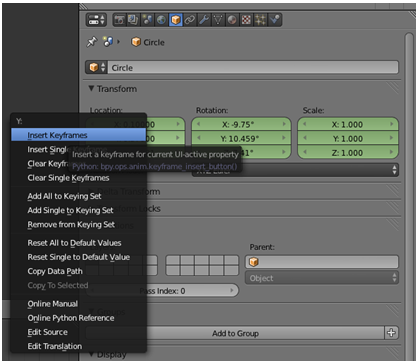
Task: Click the Rotation X -9.75° field
Action: point(241,124)
